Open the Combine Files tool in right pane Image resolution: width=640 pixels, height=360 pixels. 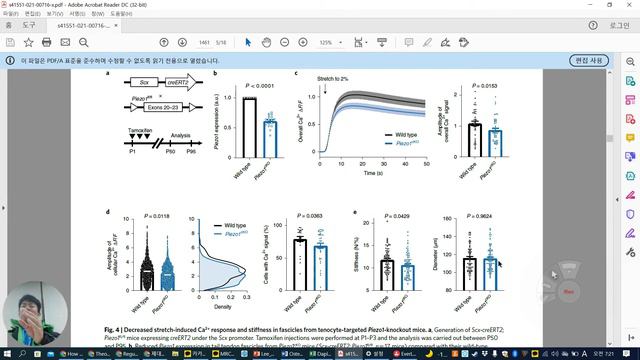(x=630, y=157)
